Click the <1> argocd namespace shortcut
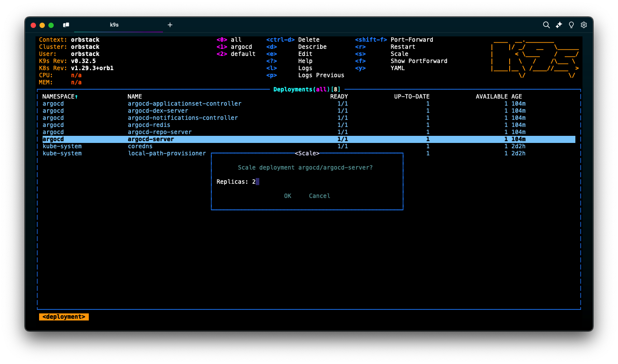 tap(234, 47)
